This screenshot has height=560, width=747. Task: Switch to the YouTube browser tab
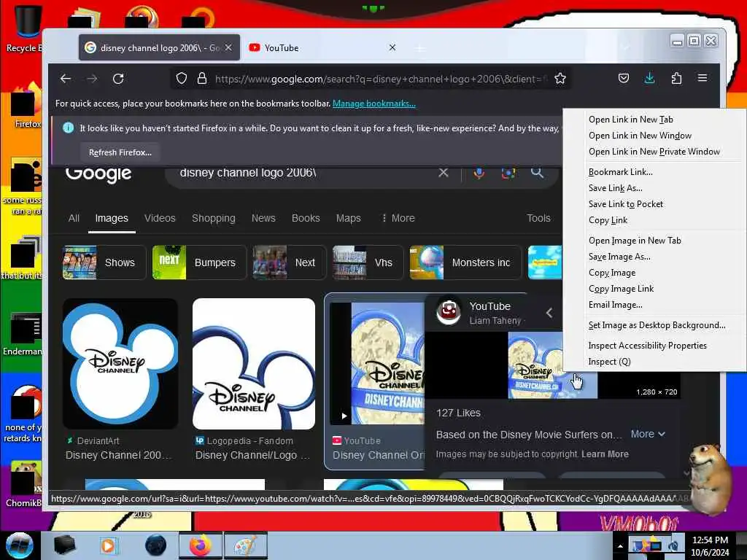tap(322, 47)
